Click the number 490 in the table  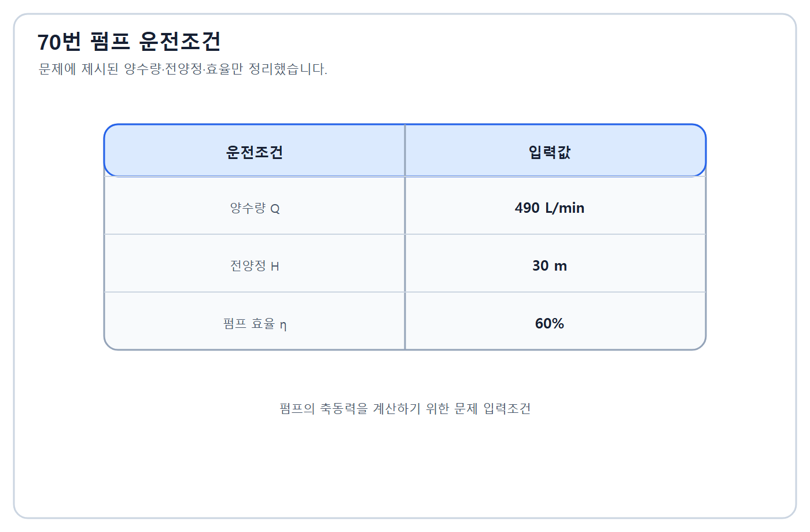(x=527, y=208)
